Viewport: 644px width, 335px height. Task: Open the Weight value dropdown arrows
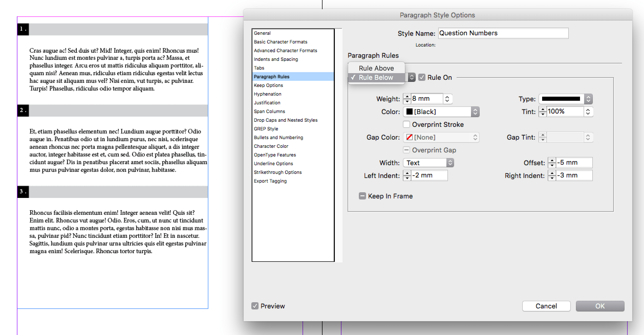[x=447, y=99]
